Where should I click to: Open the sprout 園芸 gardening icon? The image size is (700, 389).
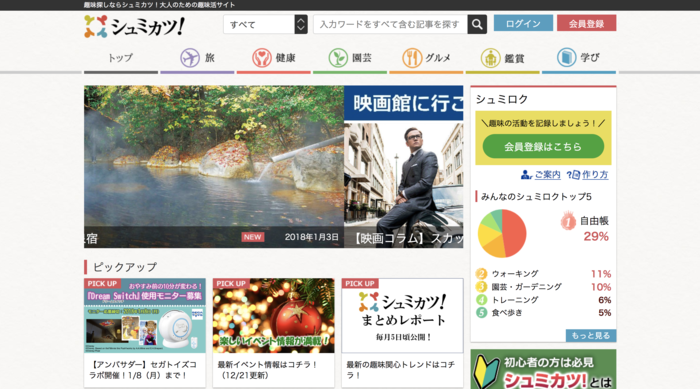[x=338, y=58]
